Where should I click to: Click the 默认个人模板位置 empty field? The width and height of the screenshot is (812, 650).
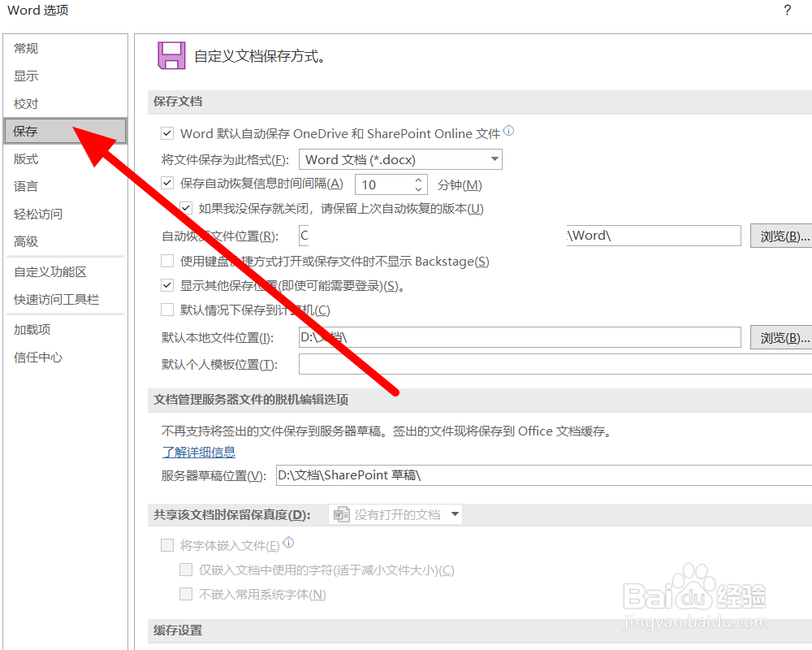(555, 364)
